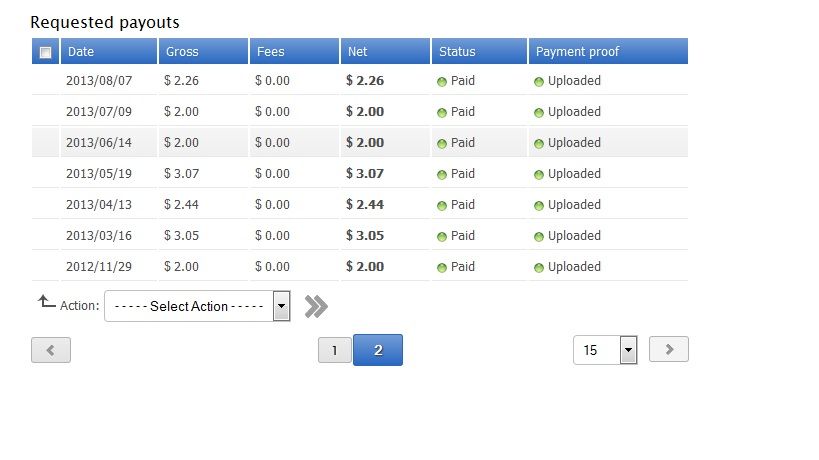The width and height of the screenshot is (819, 460).
Task: Click the green Paid icon for 2013/05/19
Action: click(442, 175)
